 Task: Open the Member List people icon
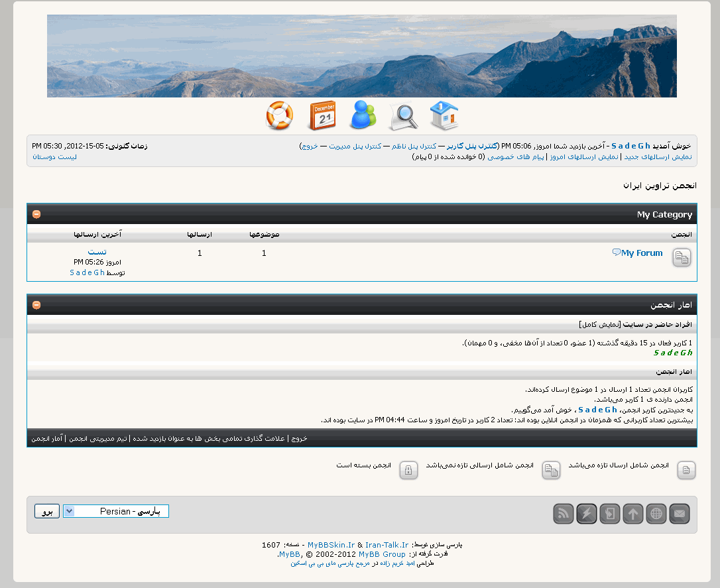(x=363, y=116)
